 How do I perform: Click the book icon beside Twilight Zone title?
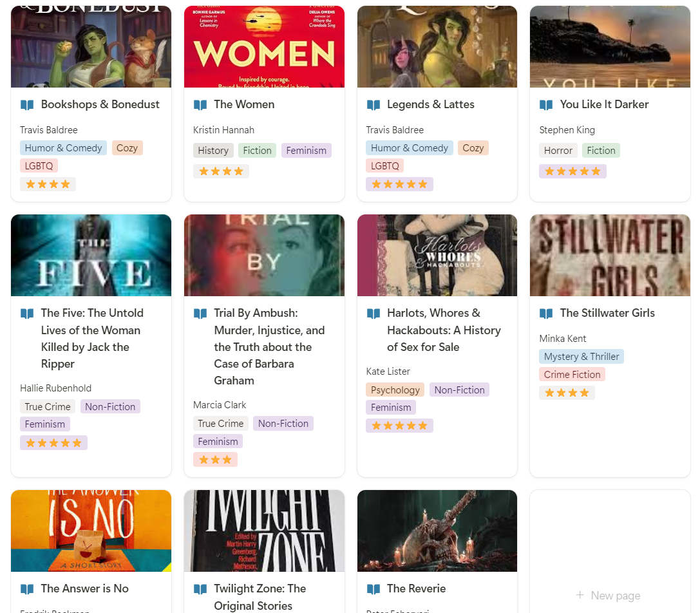pyautogui.click(x=200, y=589)
